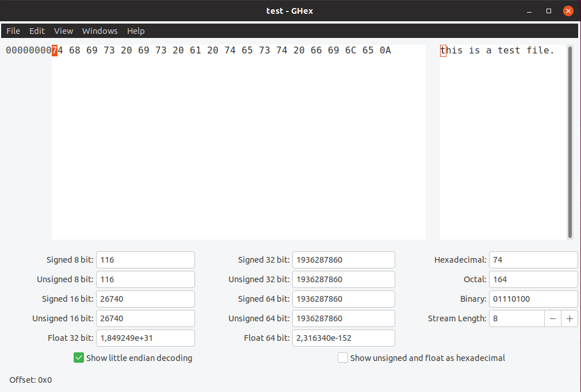Decrease Stream Length with the minus button
Image resolution: width=581 pixels, height=392 pixels.
point(553,318)
